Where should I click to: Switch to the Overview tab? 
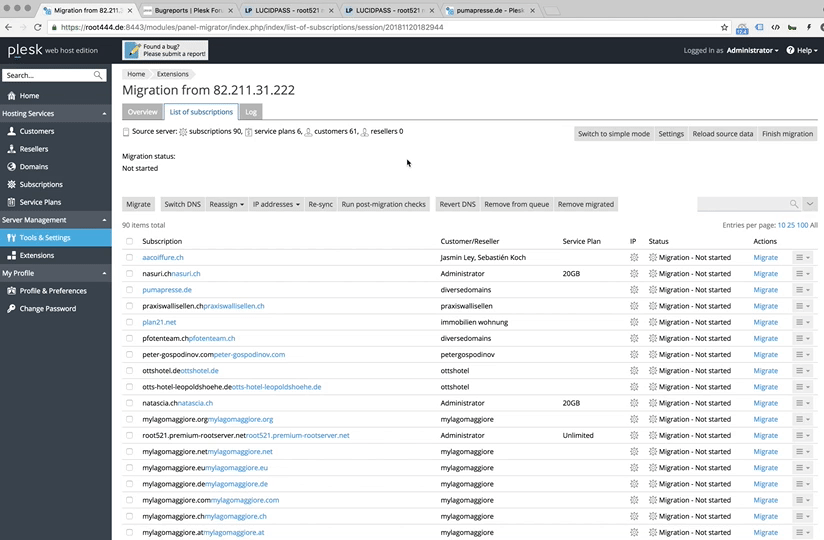142,112
